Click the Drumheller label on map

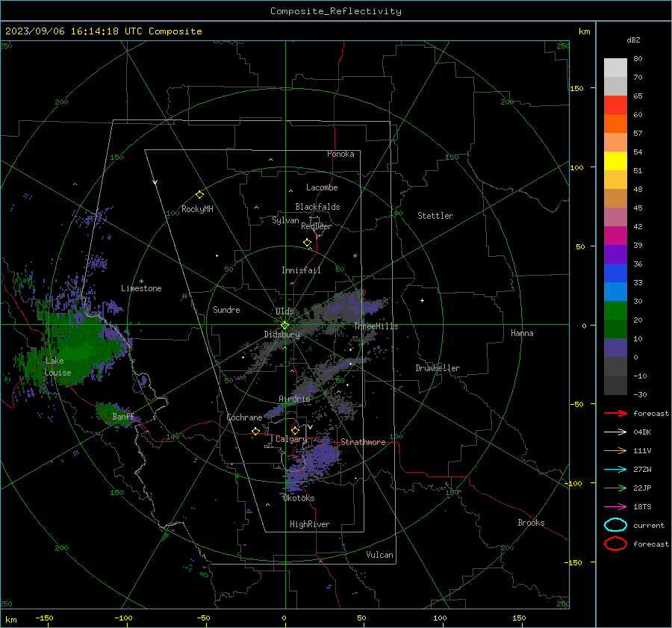(x=438, y=368)
